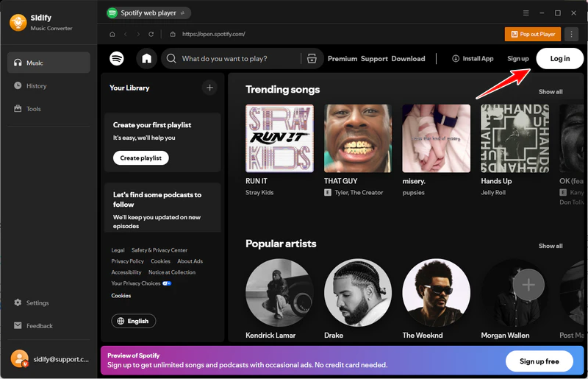Open the three-dot more options menu
588x379 pixels.
pos(572,34)
